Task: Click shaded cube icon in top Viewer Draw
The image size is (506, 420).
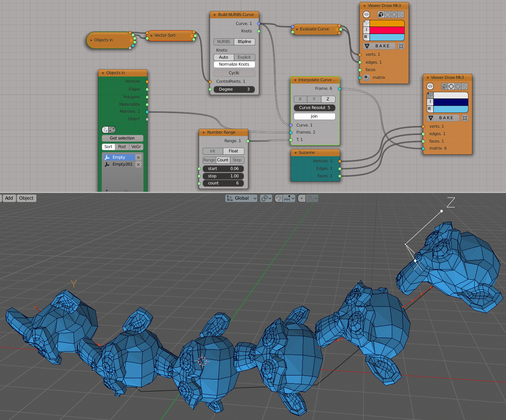Action: tap(380, 14)
